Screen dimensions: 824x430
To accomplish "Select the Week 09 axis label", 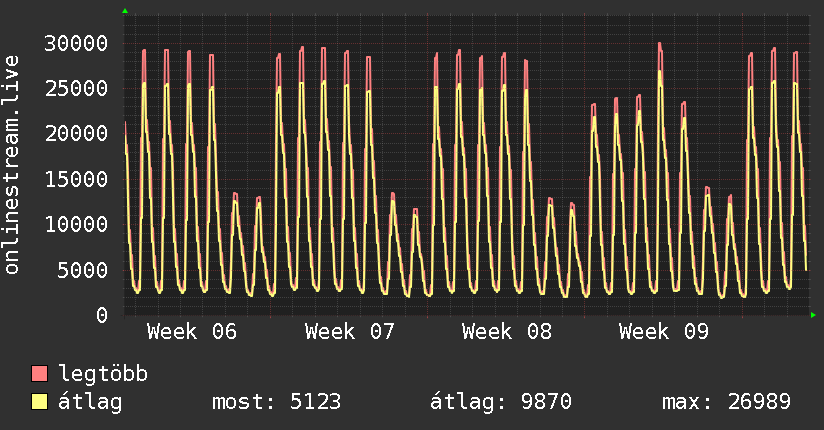I will coord(664,331).
